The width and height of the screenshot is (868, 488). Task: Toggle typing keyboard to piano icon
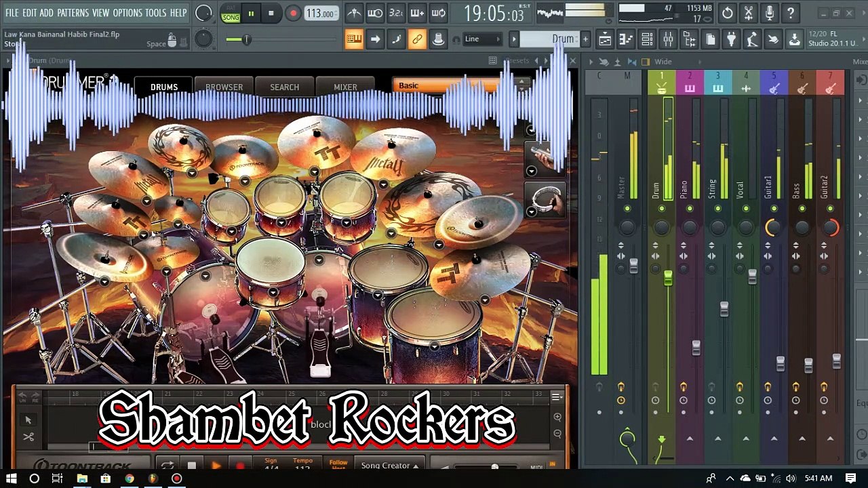pos(354,39)
